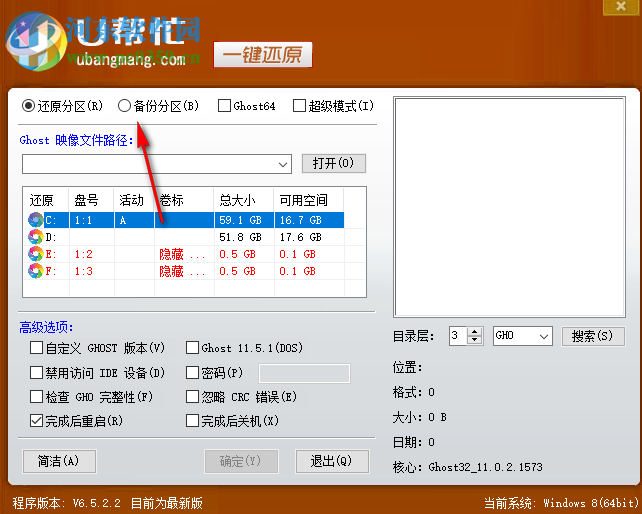Click the 打开(O) button
The height and width of the screenshot is (514, 642).
coord(334,163)
